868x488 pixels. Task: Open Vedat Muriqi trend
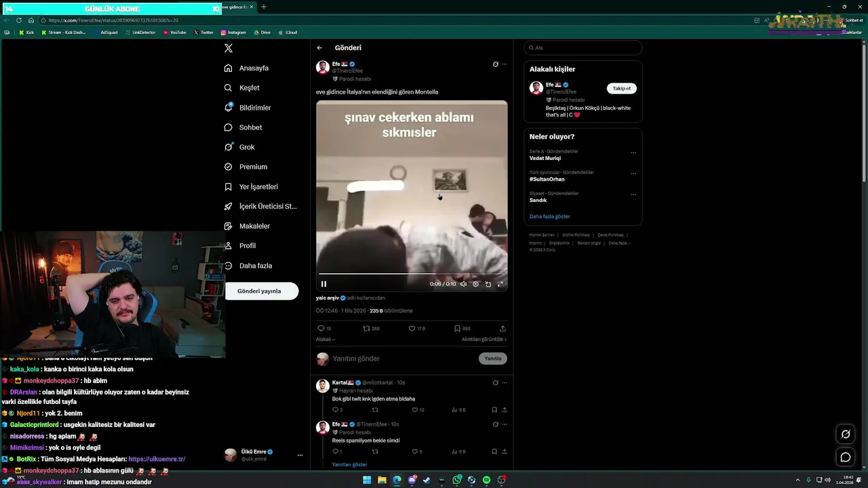545,159
